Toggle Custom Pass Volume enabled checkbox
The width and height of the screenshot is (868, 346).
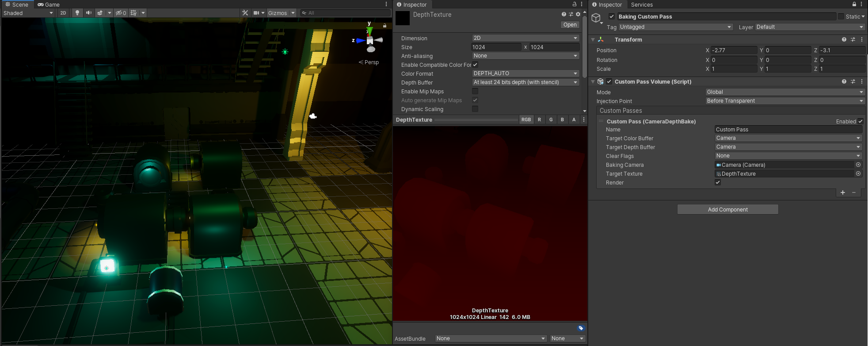point(609,81)
